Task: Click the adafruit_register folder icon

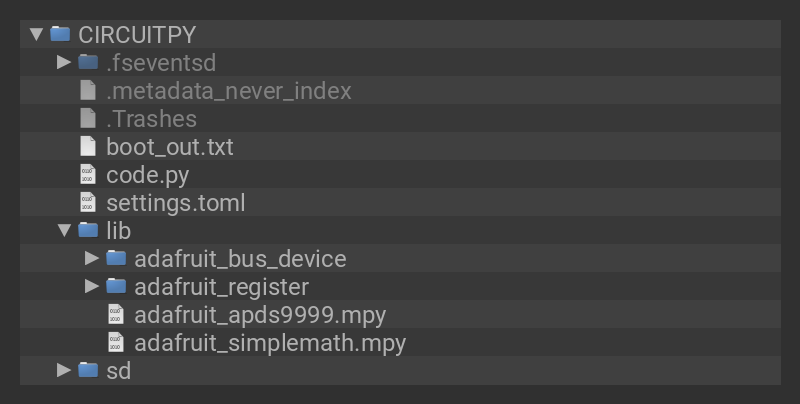Action: click(x=116, y=286)
